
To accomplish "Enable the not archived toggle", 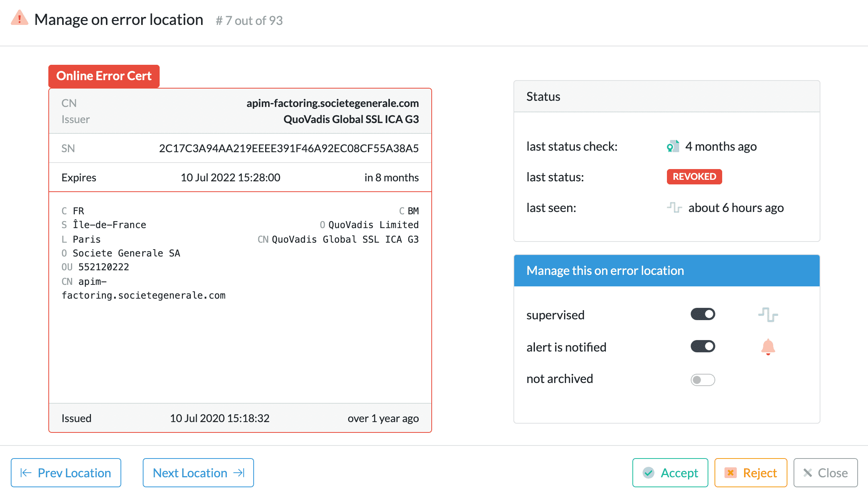I will point(703,380).
